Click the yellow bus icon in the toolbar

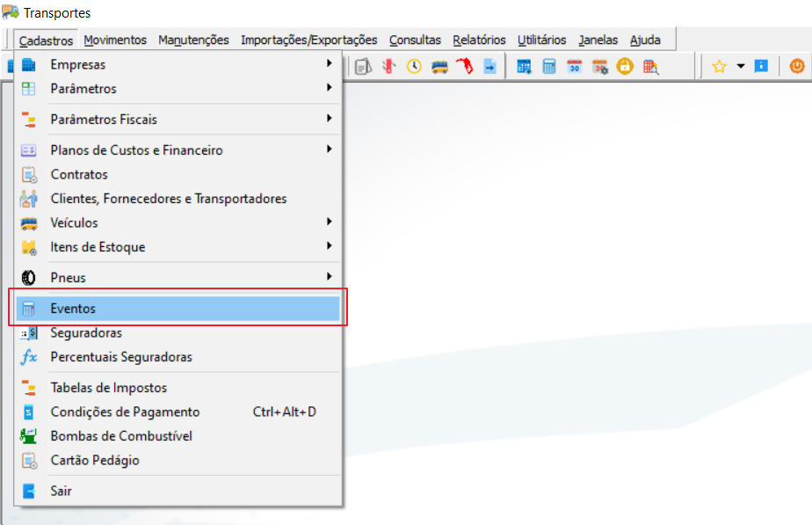coord(439,67)
